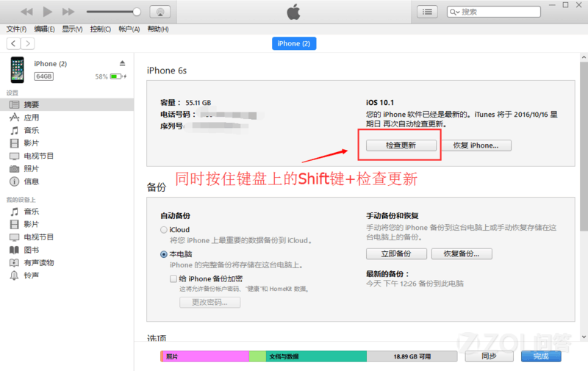Close the iTunes window
Viewport: 588px width, 371px height.
pos(579,5)
